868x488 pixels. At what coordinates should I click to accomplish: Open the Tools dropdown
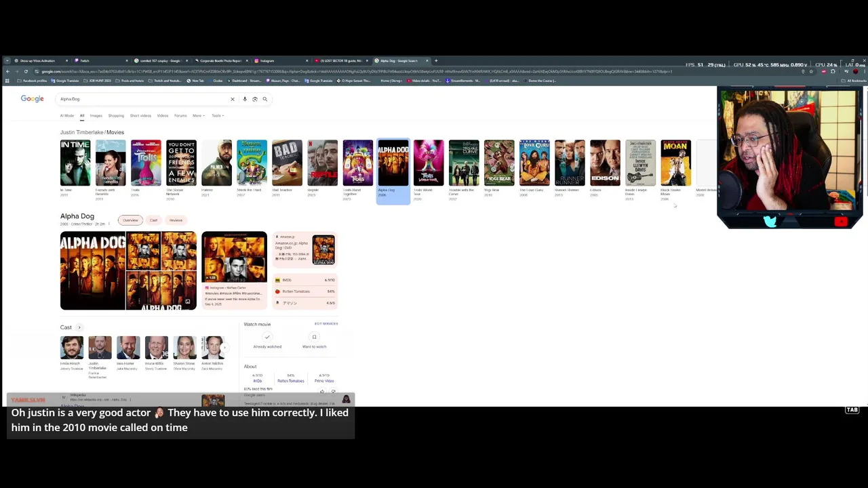click(217, 116)
